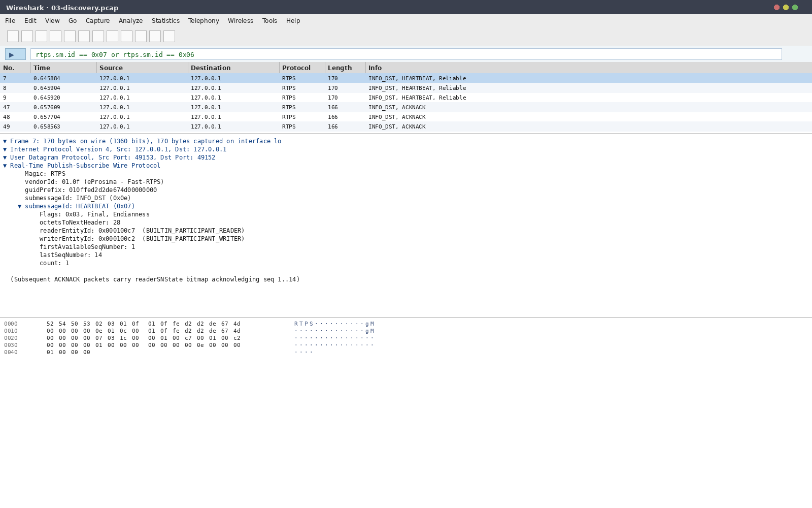Click the green window control dot

[795, 7]
